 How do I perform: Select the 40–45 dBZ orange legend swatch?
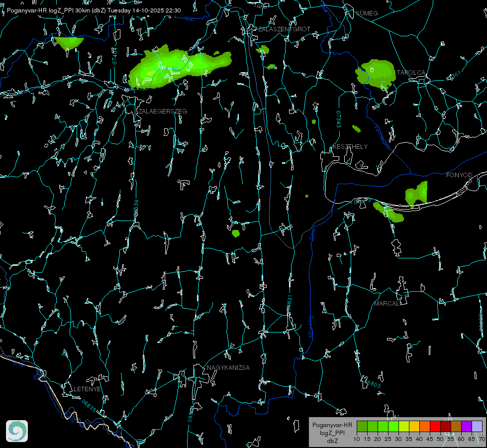click(x=425, y=426)
